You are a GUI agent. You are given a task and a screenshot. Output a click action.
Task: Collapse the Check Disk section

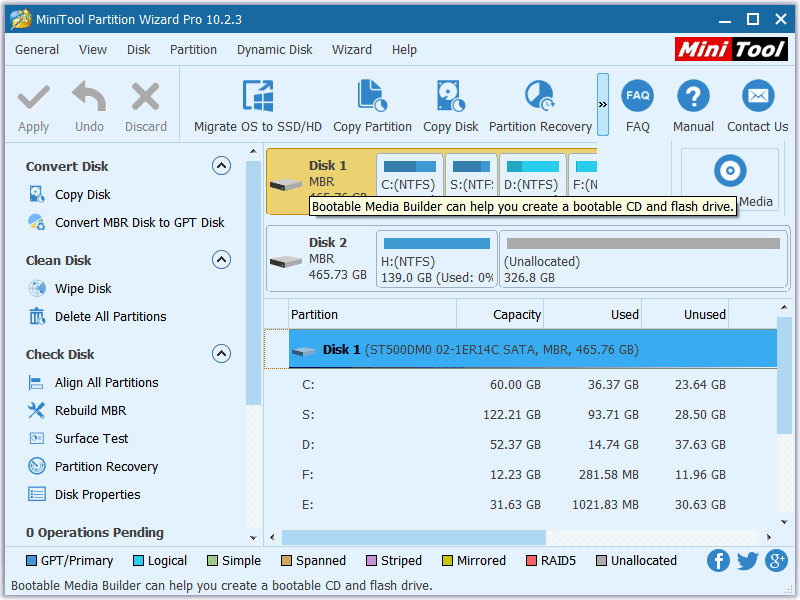221,354
